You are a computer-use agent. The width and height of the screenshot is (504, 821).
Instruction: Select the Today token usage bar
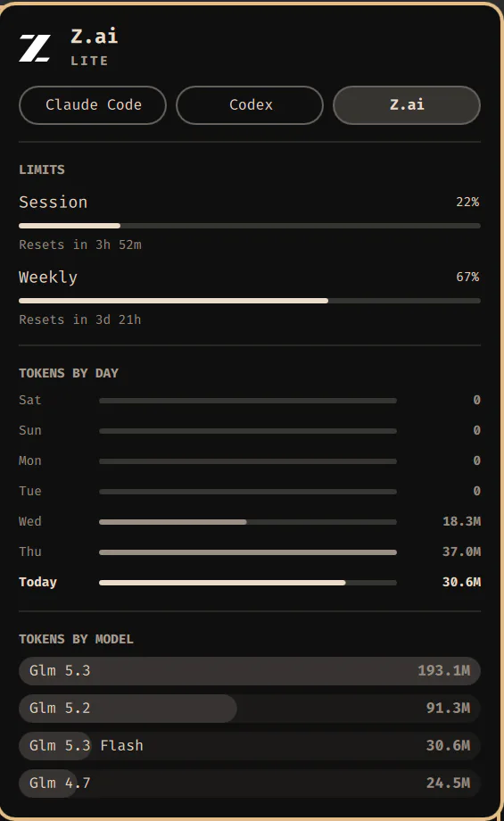tap(248, 583)
